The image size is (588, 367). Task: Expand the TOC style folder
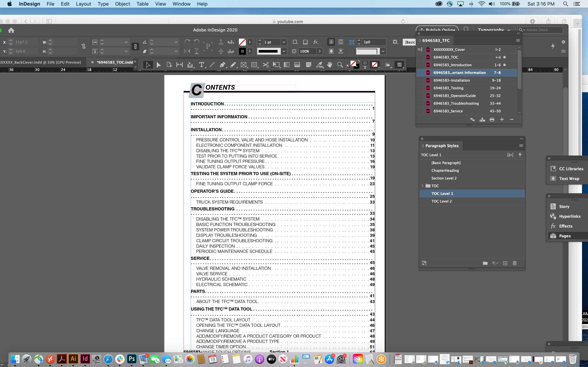(422, 186)
